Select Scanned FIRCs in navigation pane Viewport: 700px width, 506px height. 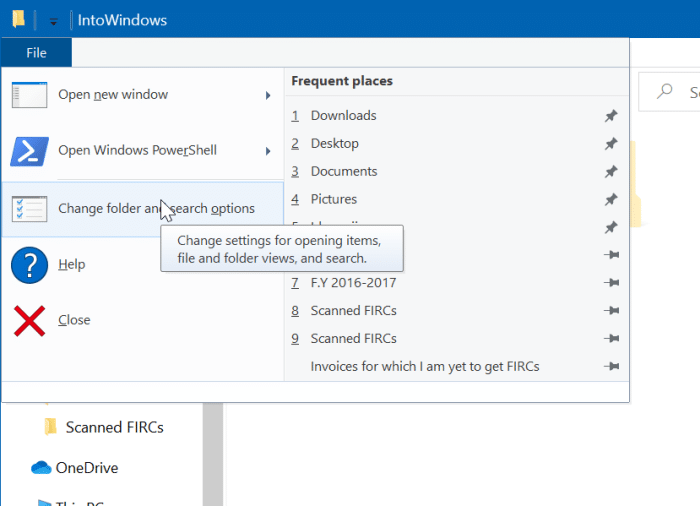[x=115, y=427]
